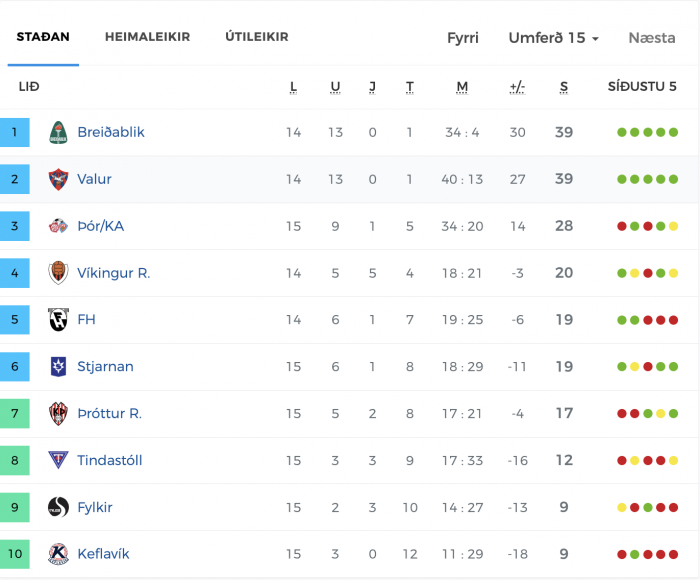Screen dimensions: 700x580
Task: Click the Valur club crest icon
Action: (58, 179)
